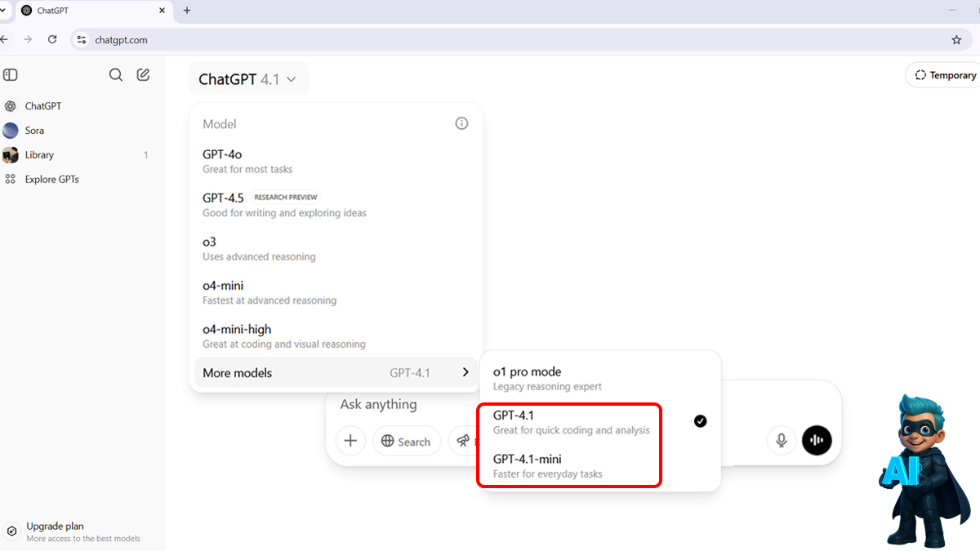Collapse the ChatGPT 4.1 model selector
980x551 pixels.
248,79
